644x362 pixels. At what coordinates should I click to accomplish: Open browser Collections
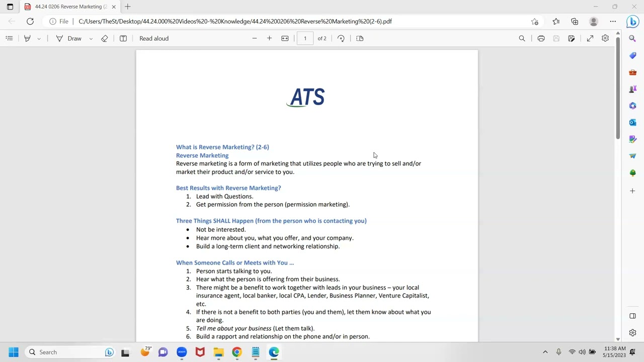pos(575,21)
